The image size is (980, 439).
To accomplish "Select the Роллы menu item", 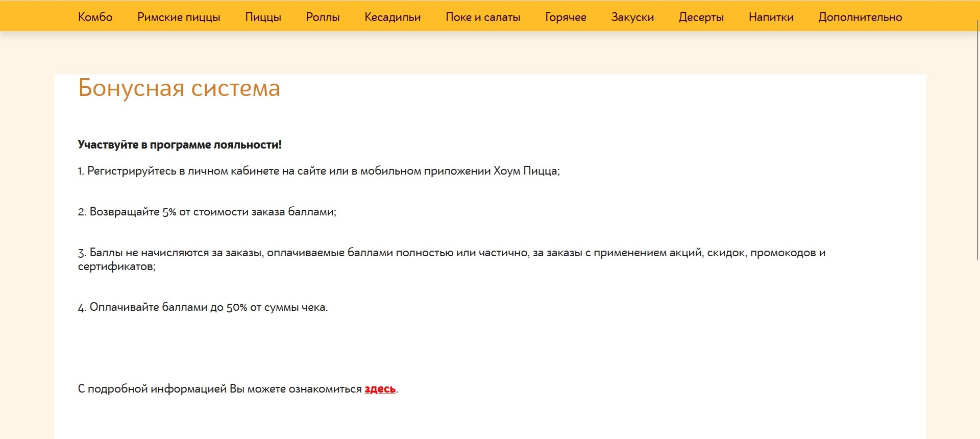I will [323, 17].
